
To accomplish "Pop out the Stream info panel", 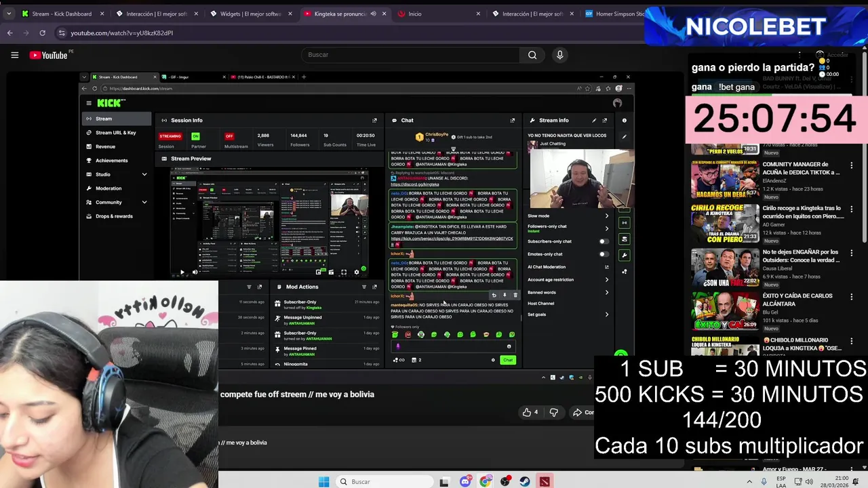I will 605,120.
